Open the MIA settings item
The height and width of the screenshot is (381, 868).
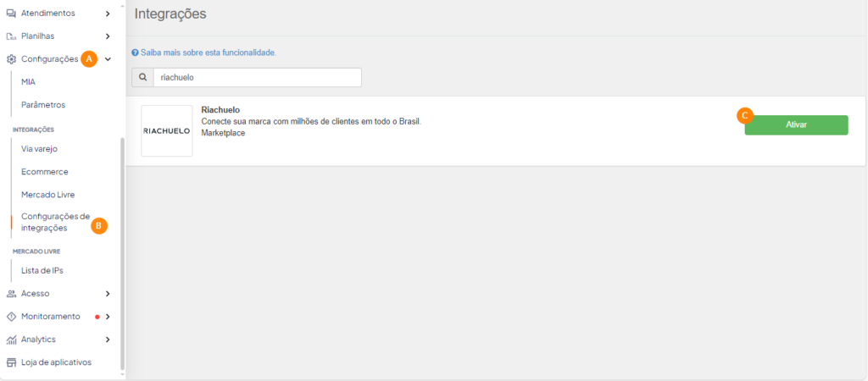tap(28, 82)
